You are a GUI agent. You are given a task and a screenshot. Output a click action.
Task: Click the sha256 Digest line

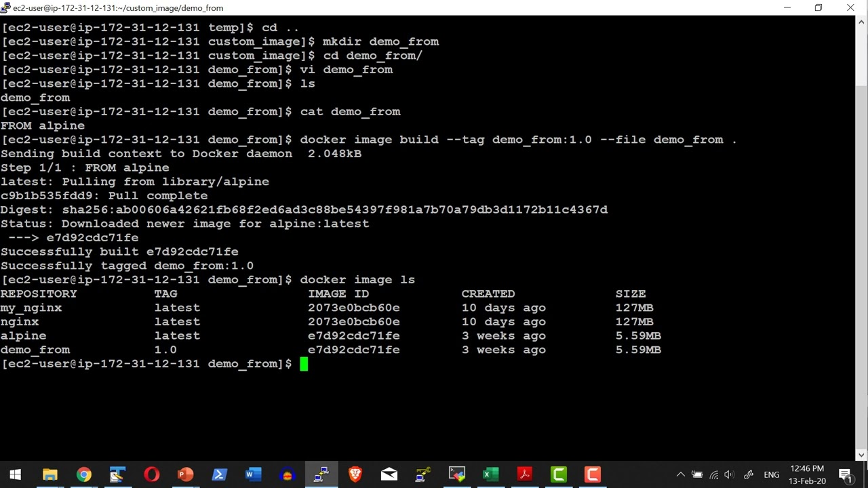pyautogui.click(x=304, y=209)
